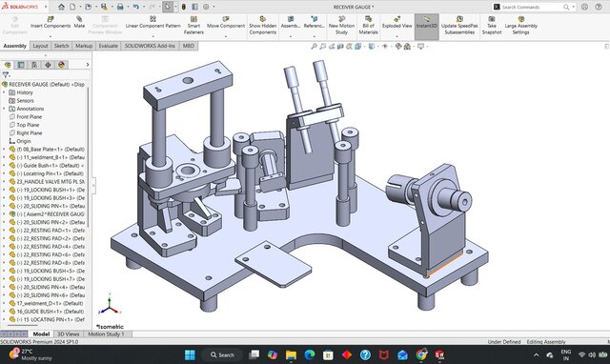Open Exploded View dropdown arrow

396,36
